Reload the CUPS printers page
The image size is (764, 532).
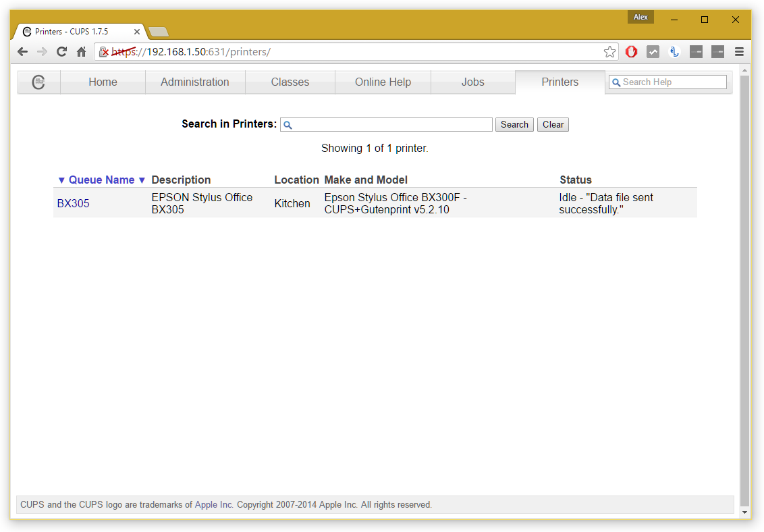point(61,51)
